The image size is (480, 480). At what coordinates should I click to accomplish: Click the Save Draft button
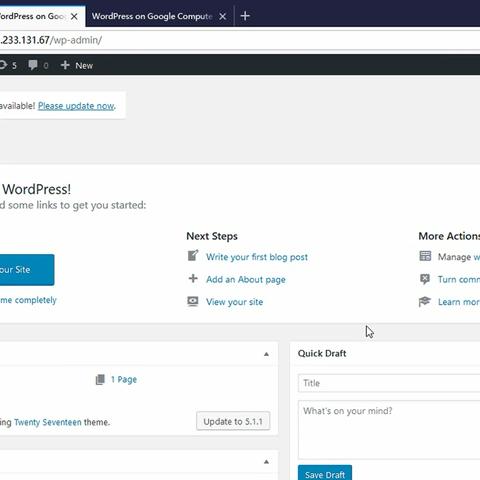[325, 473]
